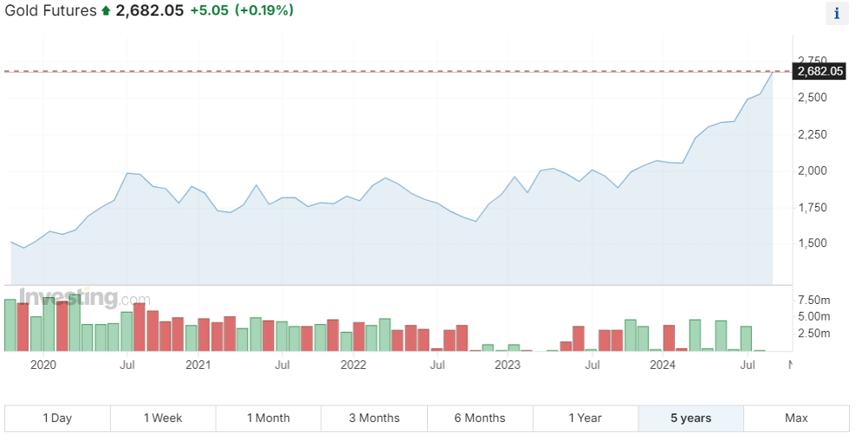Show the 3 Months chart view
Screen dimensions: 868x440
point(374,418)
